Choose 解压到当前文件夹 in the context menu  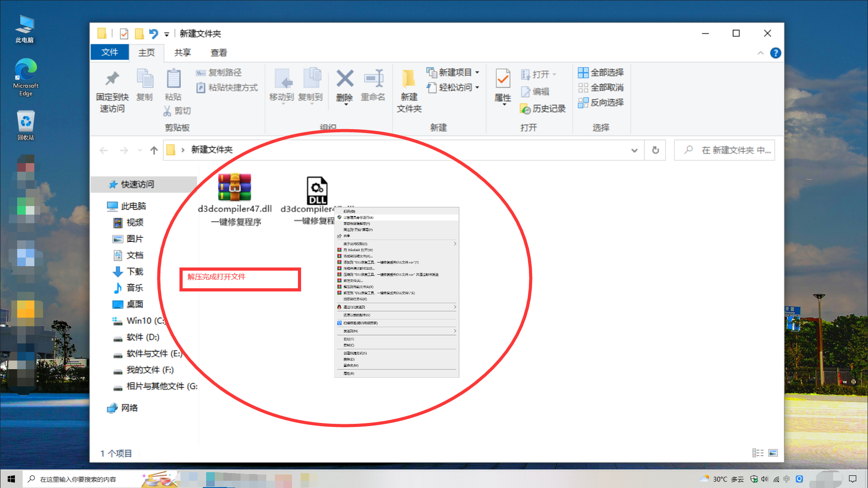396,286
